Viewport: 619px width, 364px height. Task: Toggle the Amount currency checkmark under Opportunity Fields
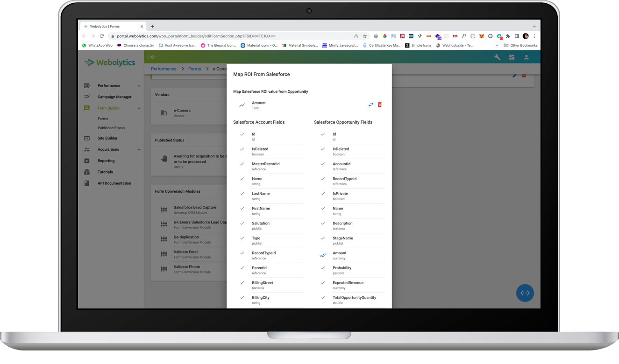tap(322, 255)
